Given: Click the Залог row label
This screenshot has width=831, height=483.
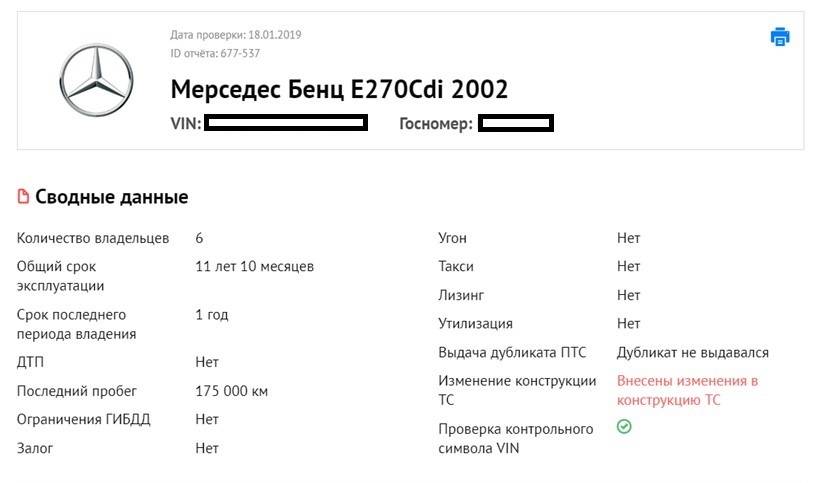Looking at the screenshot, I should 35,448.
